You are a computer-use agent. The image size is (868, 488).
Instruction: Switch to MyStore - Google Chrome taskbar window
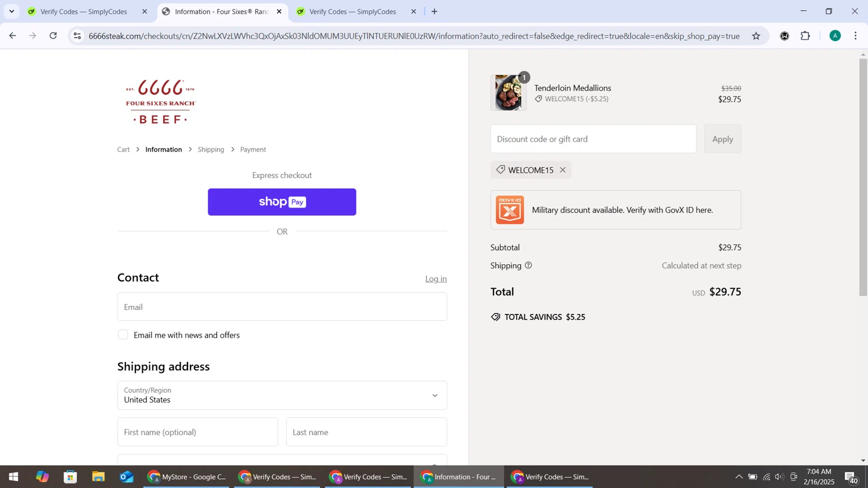pos(186,477)
